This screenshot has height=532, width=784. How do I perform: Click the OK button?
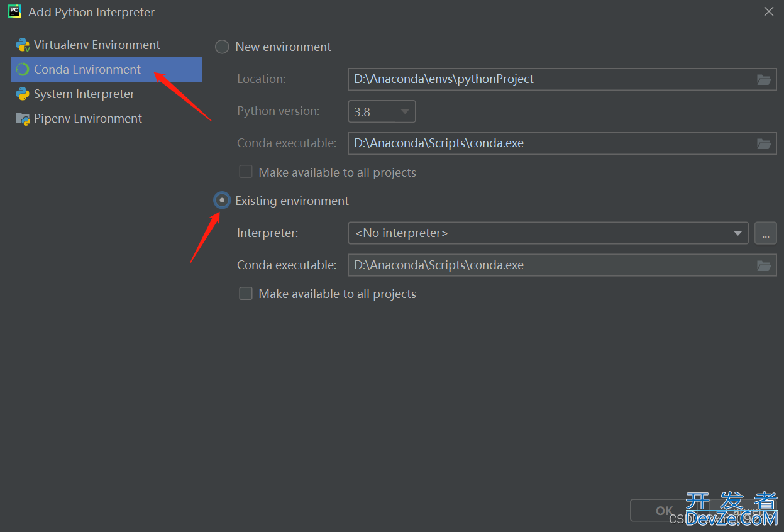pyautogui.click(x=664, y=511)
